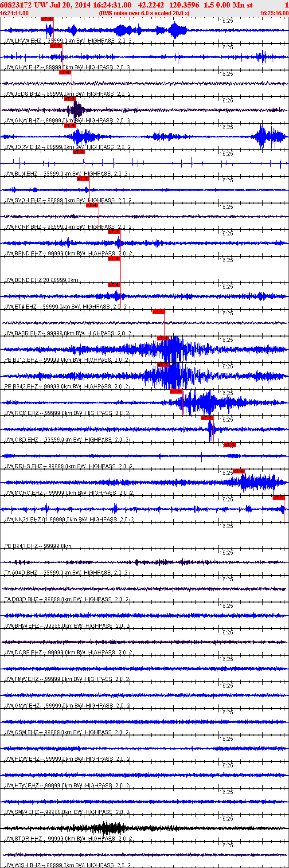Image resolution: width=289 pixels, height=868 pixels.
Task: Select the UW.SVOH EHZ station label
Action: click(68, 200)
